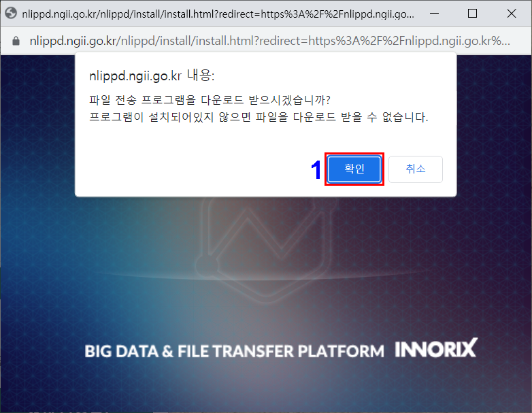Minimize the popup window
Viewport: 532px width, 413px height.
click(434, 14)
